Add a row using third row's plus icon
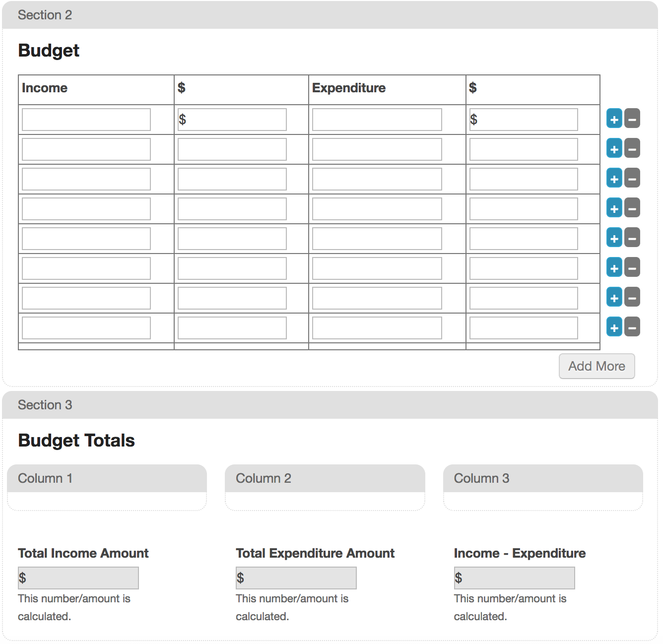663x644 pixels. pos(614,179)
